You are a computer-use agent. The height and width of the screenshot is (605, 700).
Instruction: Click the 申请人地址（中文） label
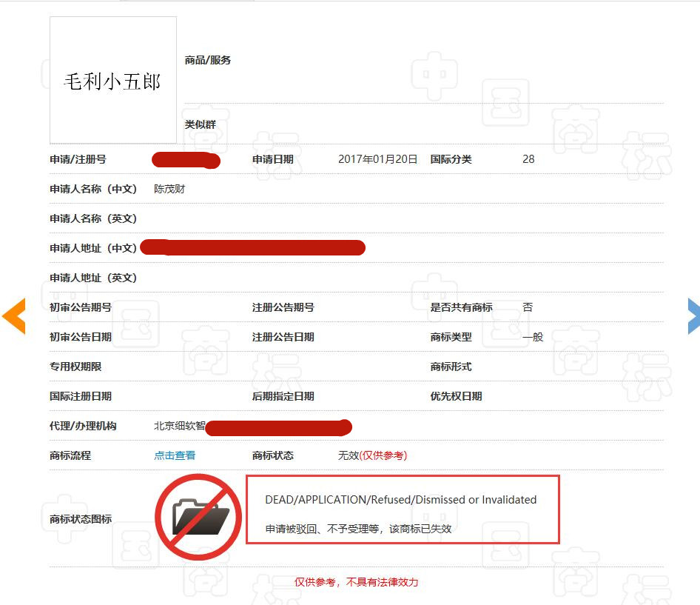click(93, 248)
